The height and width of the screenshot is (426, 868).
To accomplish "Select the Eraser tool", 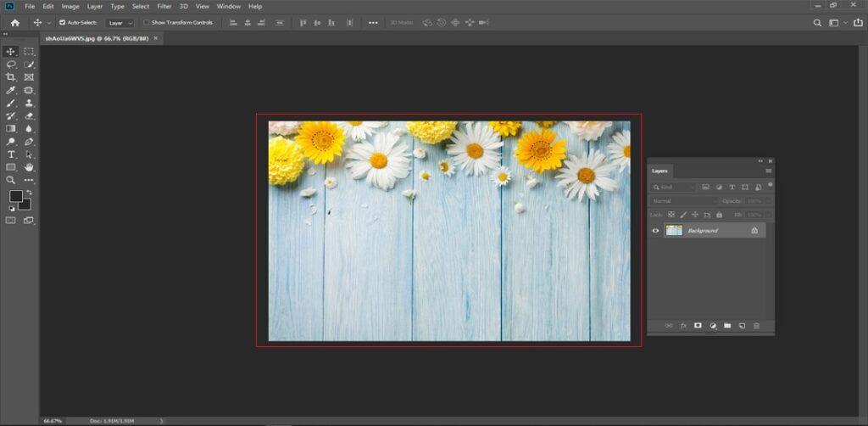I will coord(29,115).
